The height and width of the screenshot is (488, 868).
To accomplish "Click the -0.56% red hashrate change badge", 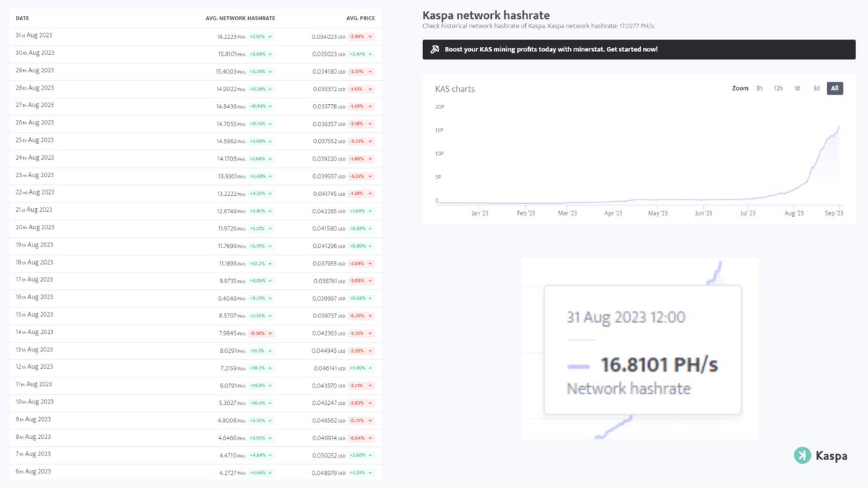I will point(261,333).
